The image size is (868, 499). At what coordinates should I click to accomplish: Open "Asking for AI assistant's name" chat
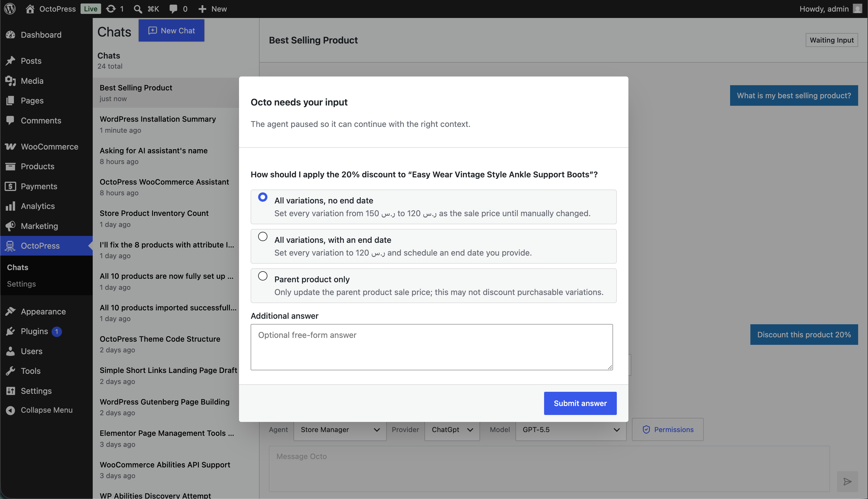coord(166,156)
